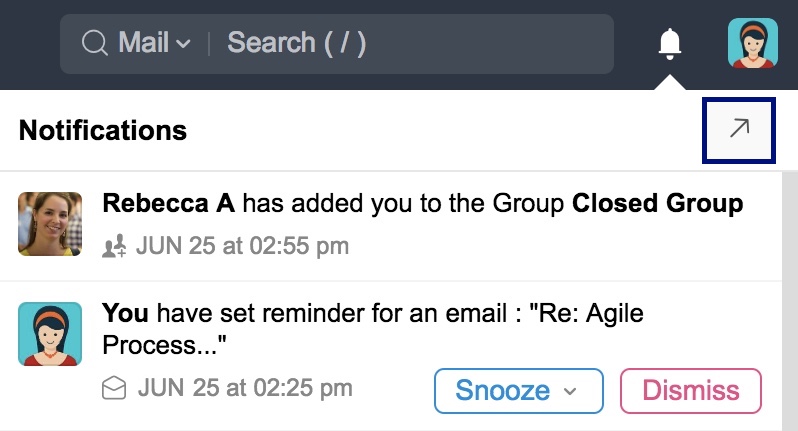The width and height of the screenshot is (798, 431).
Task: Open the Snooze dropdown for the reminder
Action: pos(518,390)
